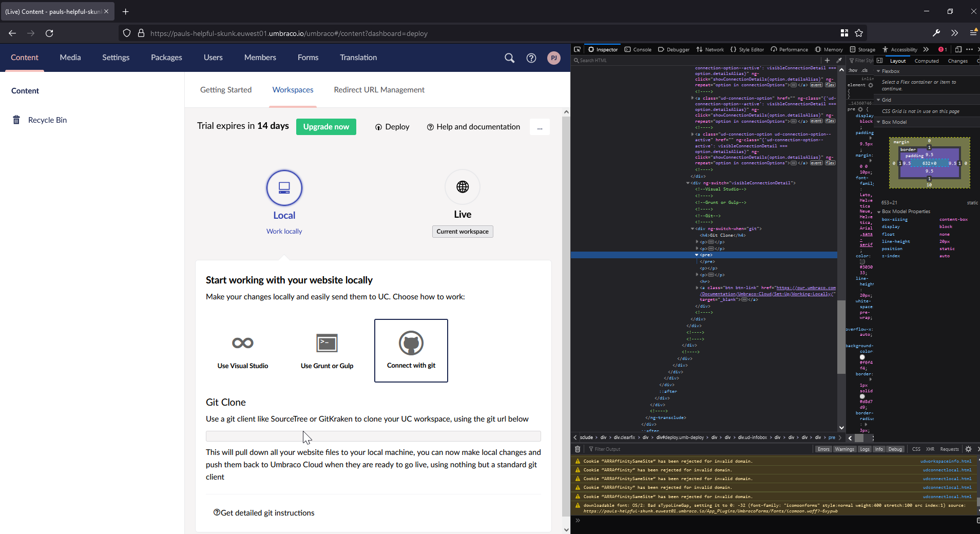Open browser extensions grid icon
The height and width of the screenshot is (534, 980).
click(844, 33)
